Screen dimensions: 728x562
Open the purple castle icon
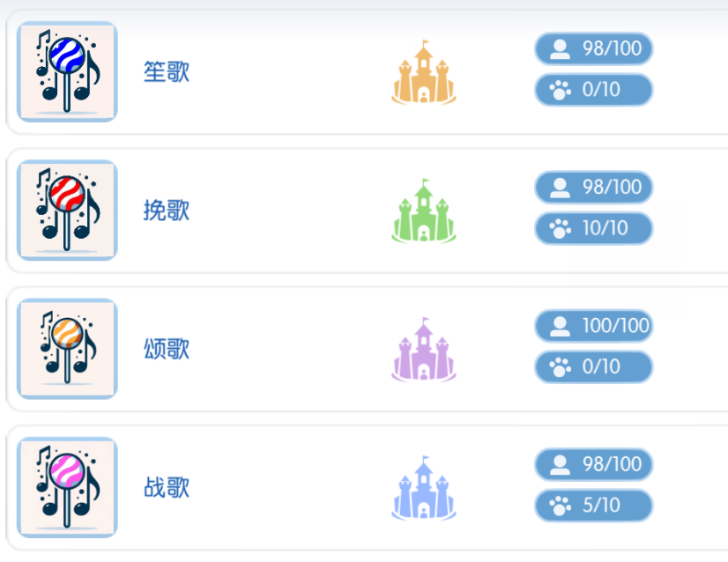424,349
